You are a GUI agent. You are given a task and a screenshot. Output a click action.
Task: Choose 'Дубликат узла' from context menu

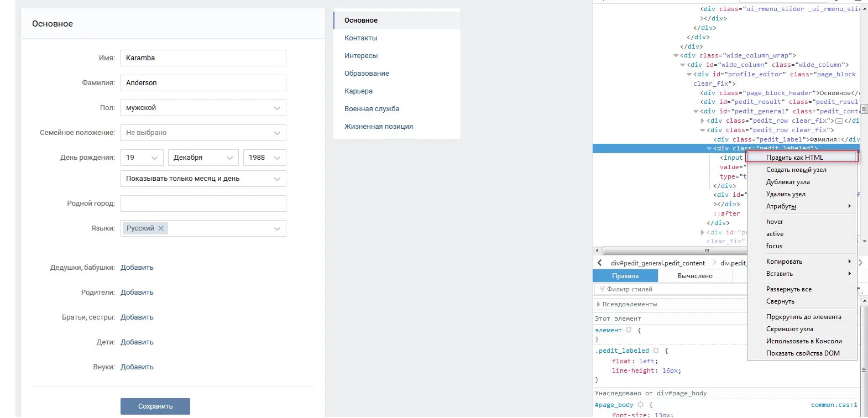coord(802,182)
